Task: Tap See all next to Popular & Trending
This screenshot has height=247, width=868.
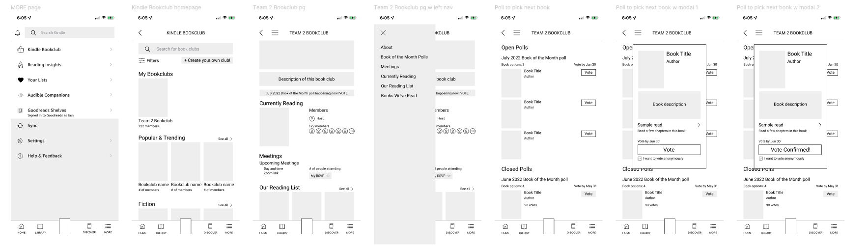Action: (225, 139)
